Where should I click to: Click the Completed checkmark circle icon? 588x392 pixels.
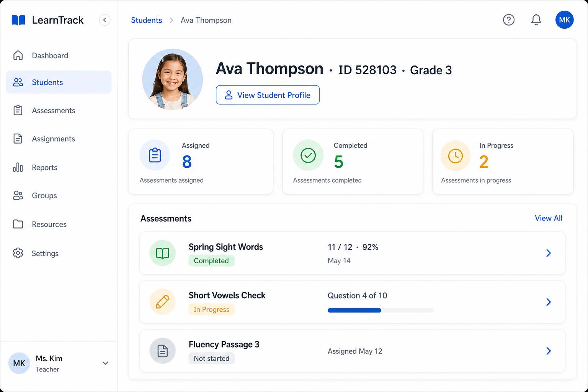[308, 155]
